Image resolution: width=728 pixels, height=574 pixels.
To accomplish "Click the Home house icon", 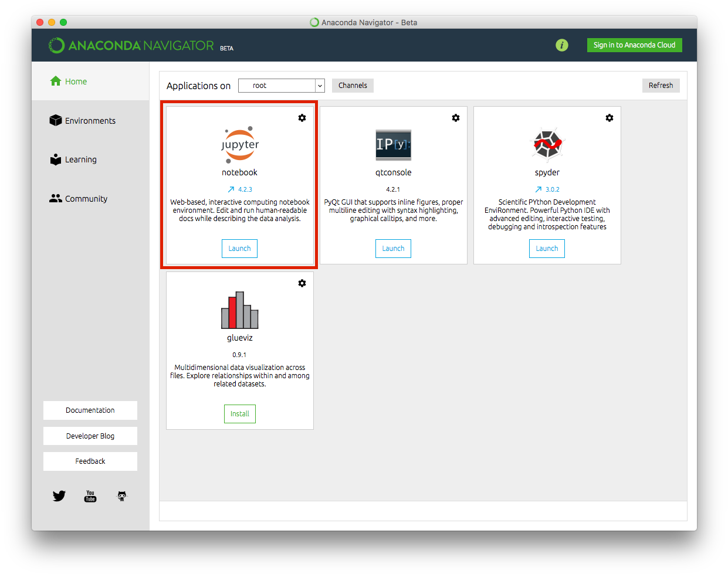I will 56,81.
